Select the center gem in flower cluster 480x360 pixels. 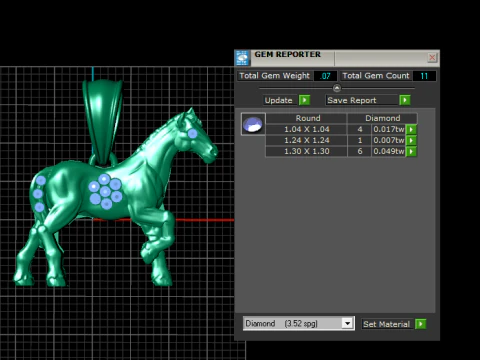click(x=105, y=191)
